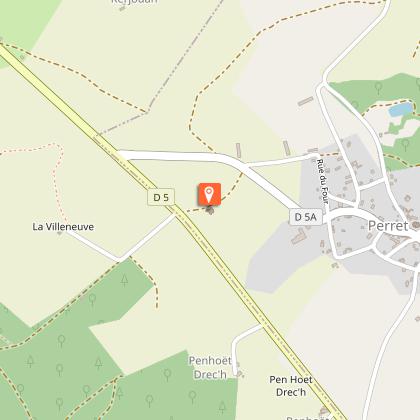Click the Penhoët Drec'h grey label
Image resolution: width=420 pixels, height=420 pixels.
[210, 367]
